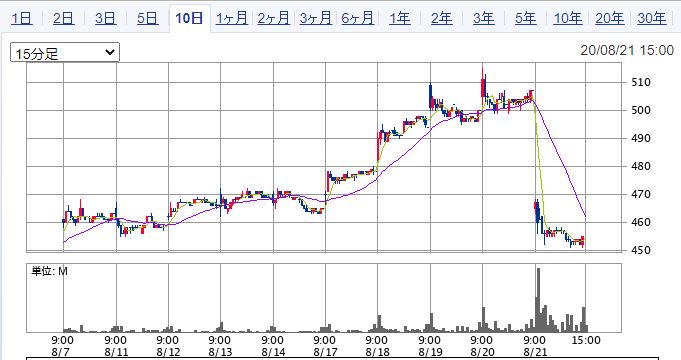This screenshot has height=360, width=681.
Task: Click the 8/20 date axis label
Action: 482,352
